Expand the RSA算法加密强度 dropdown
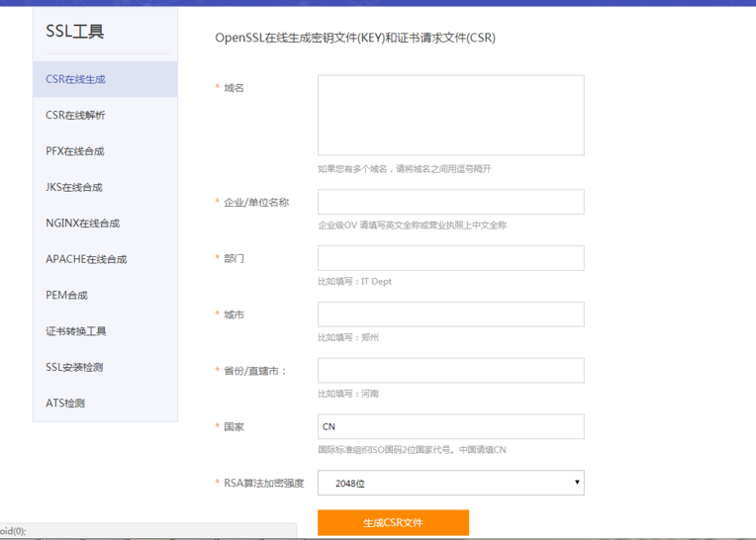This screenshot has height=540, width=756. (450, 483)
